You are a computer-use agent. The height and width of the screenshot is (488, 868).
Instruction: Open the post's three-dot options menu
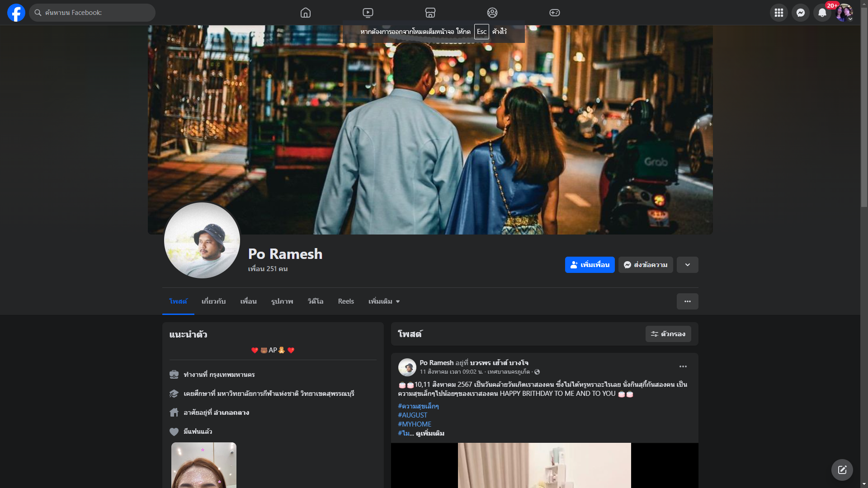click(x=683, y=366)
